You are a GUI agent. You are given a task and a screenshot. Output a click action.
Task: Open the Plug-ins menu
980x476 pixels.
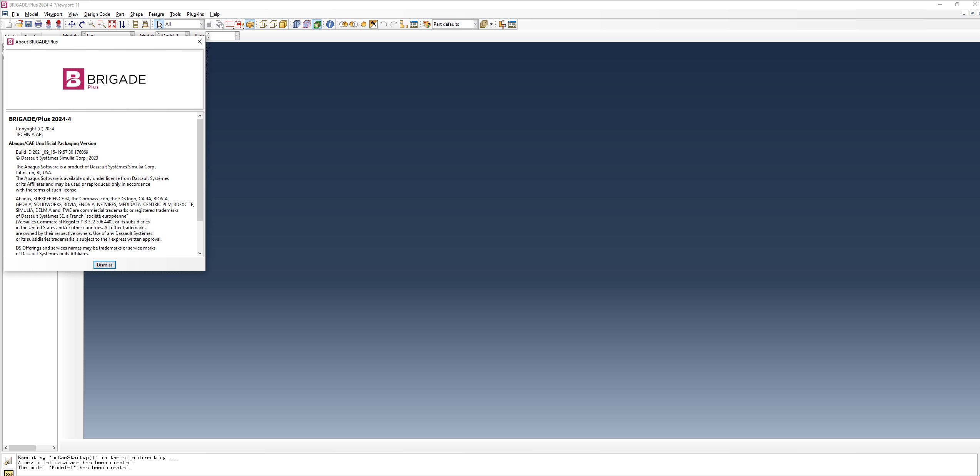click(195, 14)
